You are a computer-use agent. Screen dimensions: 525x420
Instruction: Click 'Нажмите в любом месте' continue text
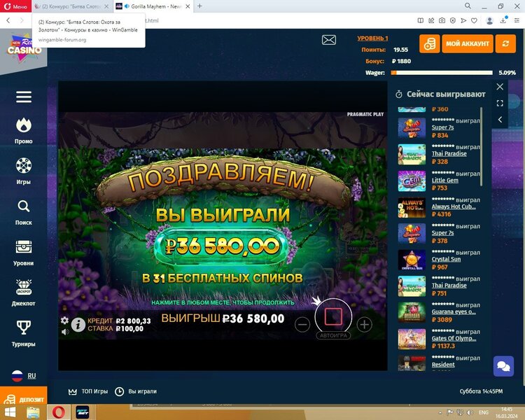pos(223,302)
